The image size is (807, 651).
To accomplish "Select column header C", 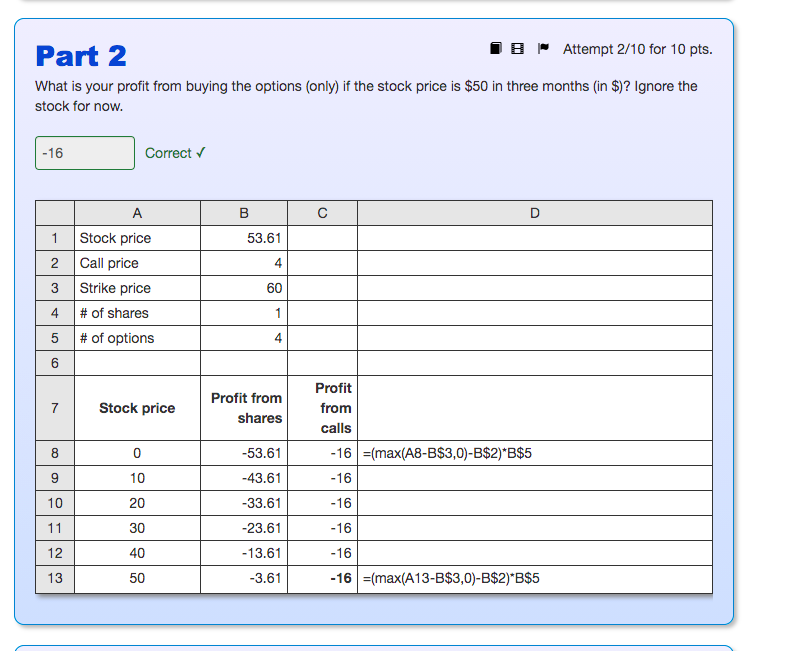I will [x=322, y=213].
